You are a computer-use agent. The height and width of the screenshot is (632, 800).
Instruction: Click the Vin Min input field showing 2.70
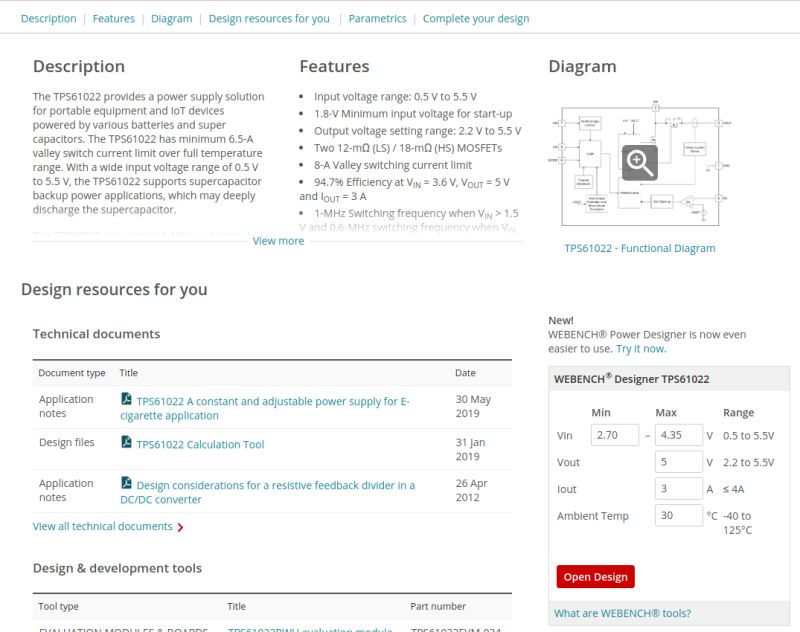click(x=615, y=435)
